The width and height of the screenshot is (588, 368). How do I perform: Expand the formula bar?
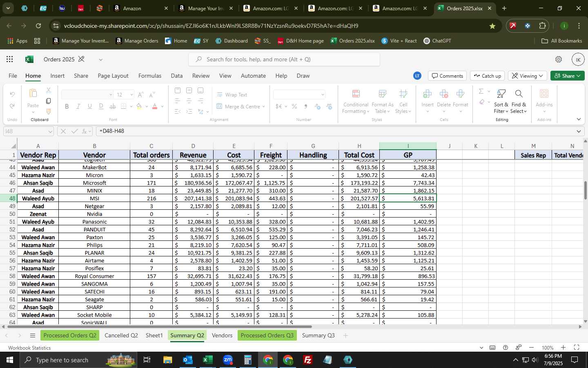pos(579,131)
